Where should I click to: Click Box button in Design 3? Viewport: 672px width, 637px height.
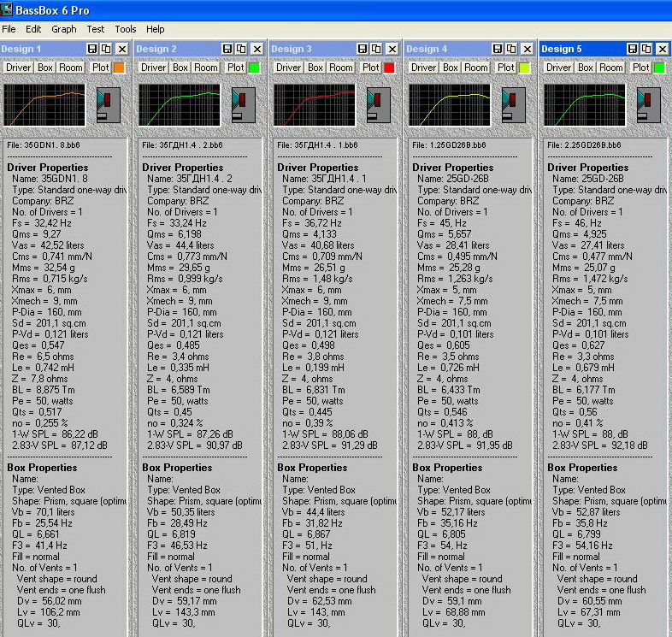click(x=315, y=68)
